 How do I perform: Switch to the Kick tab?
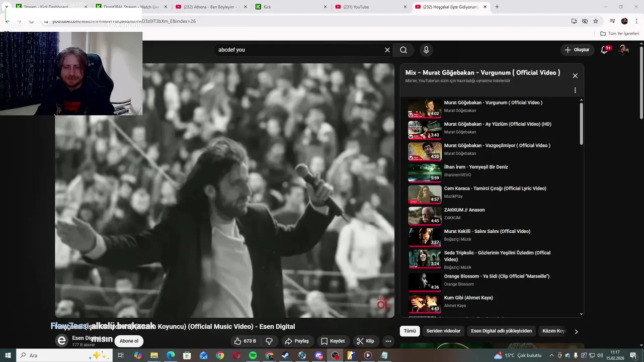(x=291, y=7)
